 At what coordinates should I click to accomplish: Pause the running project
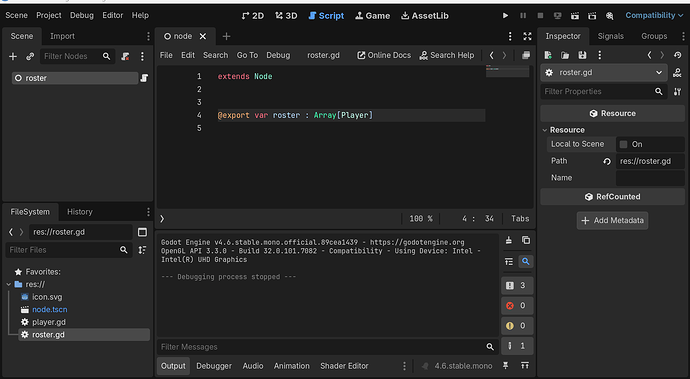pos(523,15)
